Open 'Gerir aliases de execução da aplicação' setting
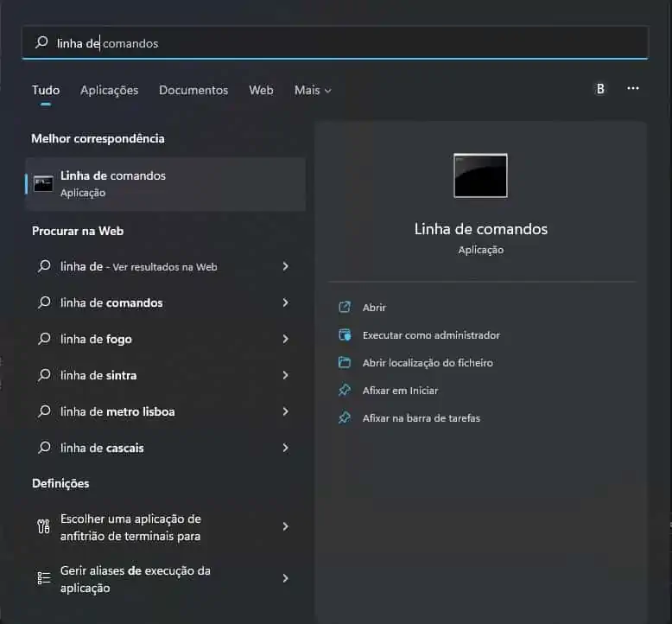 coord(165,579)
